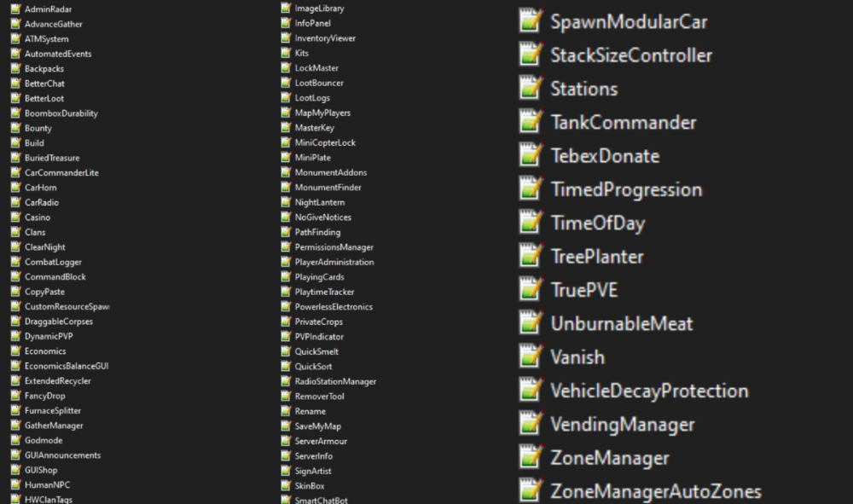Screen dimensions: 853x504
Task: Select the Economics file icon
Action: pos(16,350)
